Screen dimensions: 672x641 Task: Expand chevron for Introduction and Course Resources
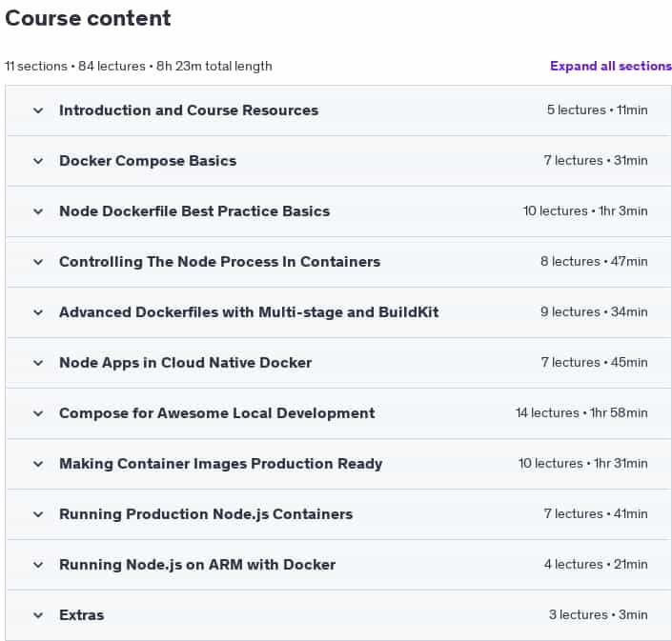click(x=38, y=110)
